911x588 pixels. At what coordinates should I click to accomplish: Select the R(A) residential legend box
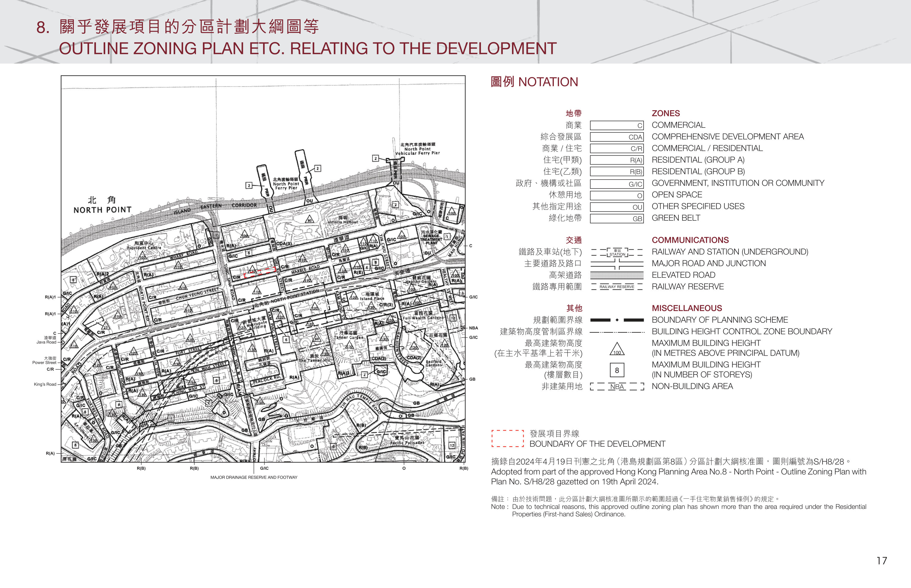pos(617,160)
